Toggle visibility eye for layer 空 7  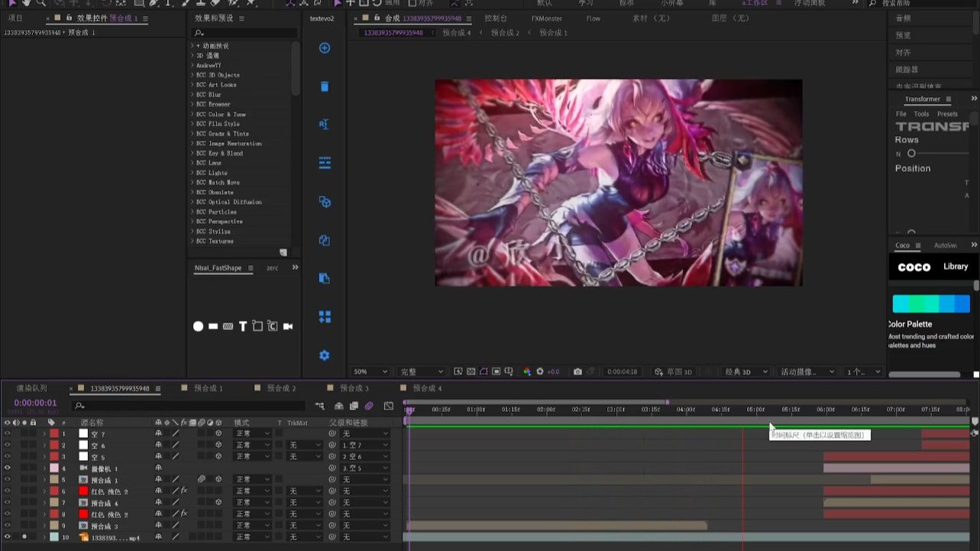tap(7, 433)
